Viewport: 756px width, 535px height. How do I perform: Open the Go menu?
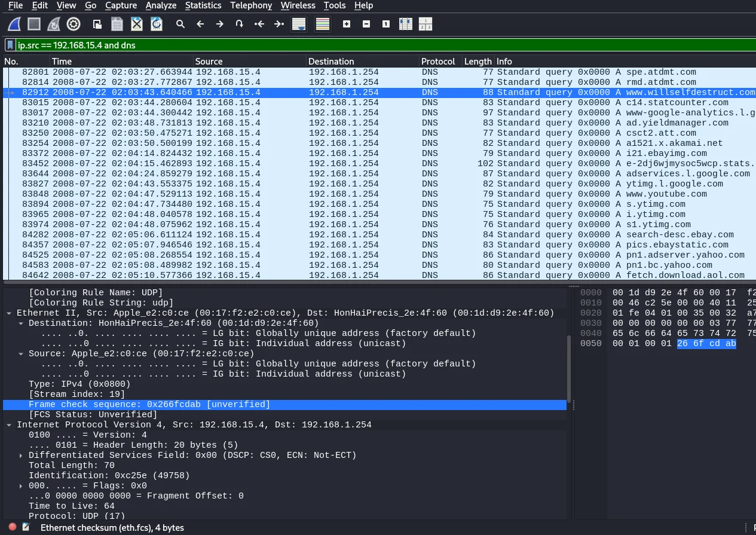pos(91,5)
